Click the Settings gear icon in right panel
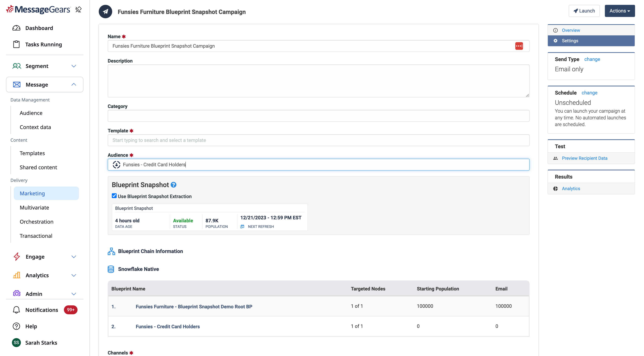Image resolution: width=644 pixels, height=356 pixels. (x=555, y=41)
